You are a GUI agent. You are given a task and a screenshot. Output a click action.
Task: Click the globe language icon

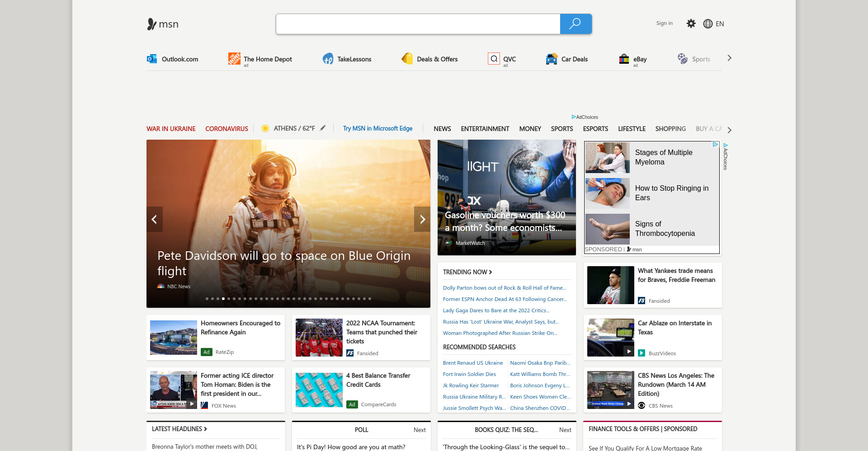pyautogui.click(x=708, y=24)
